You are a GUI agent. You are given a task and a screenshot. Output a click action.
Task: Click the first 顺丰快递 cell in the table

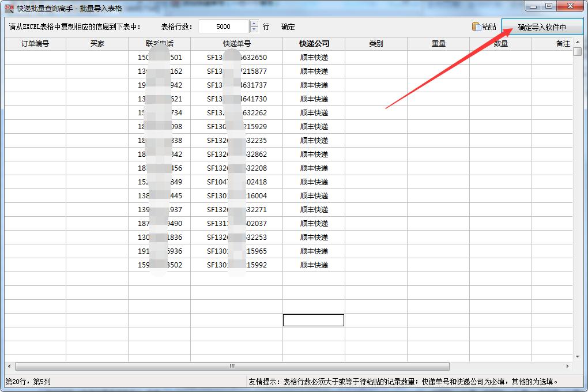(313, 57)
